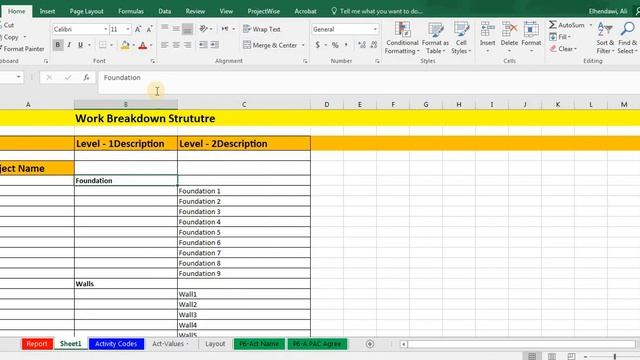Click the Decrease Indent icon

click(x=203, y=45)
